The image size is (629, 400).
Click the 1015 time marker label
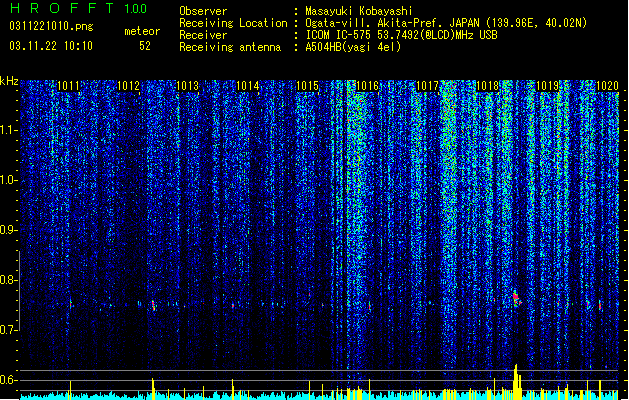tap(307, 86)
